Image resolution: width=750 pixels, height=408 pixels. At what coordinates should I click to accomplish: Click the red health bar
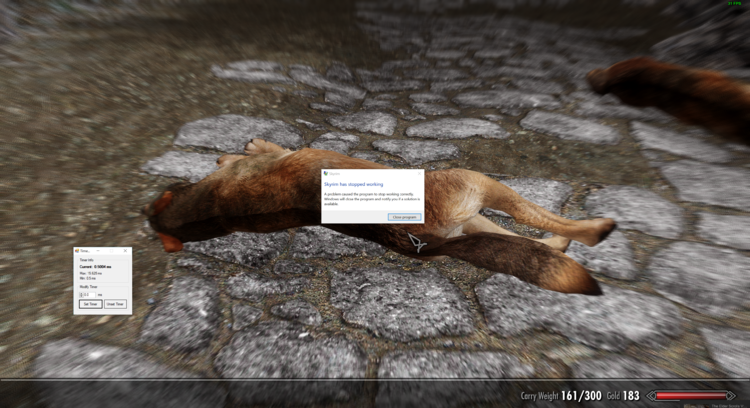(691, 396)
